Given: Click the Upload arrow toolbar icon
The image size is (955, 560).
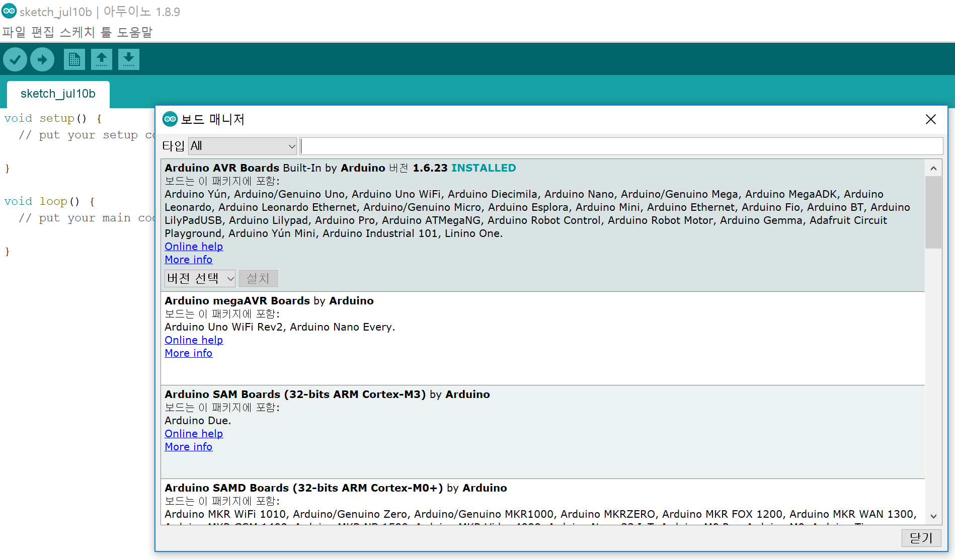Looking at the screenshot, I should tap(42, 59).
